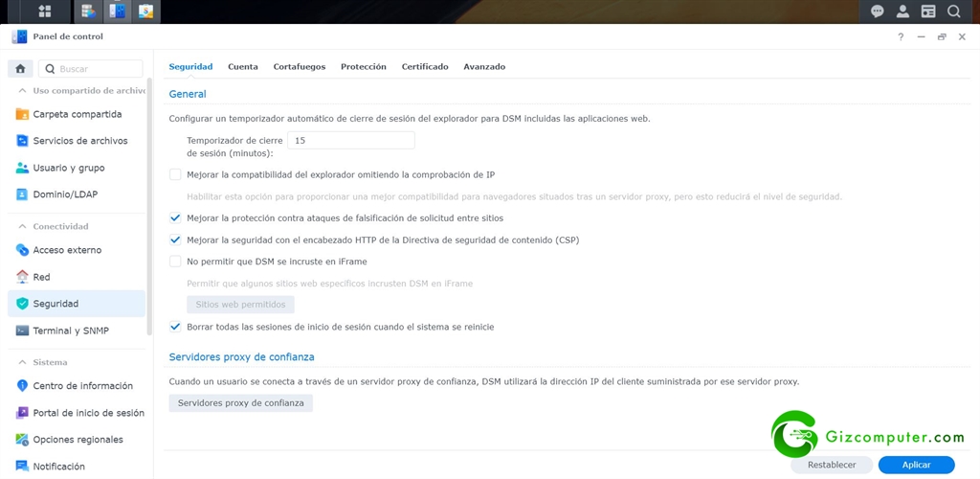Toggle Borrar todas las sesiones checkbox
Viewport: 980px width, 479px height.
[175, 327]
